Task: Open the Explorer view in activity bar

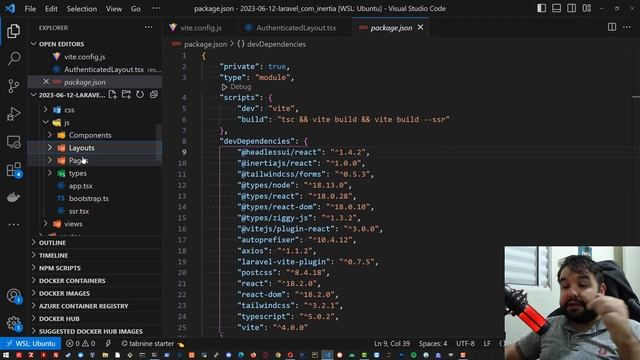Action: tap(13, 31)
